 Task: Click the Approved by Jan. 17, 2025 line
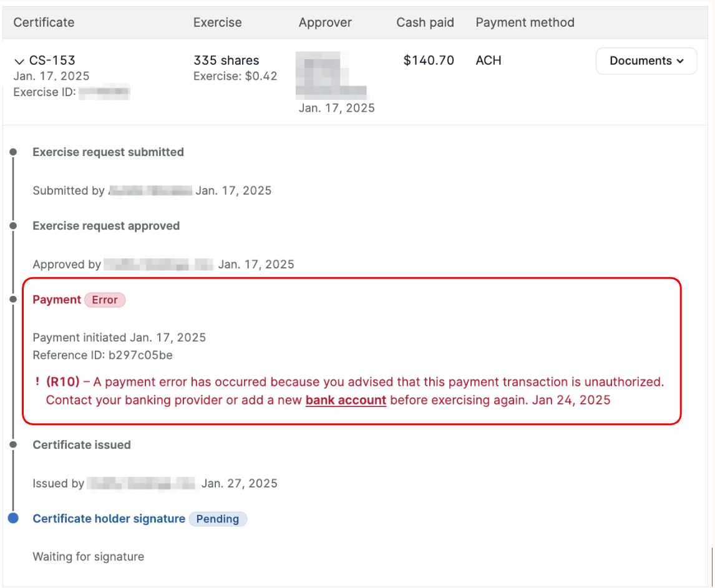[163, 264]
